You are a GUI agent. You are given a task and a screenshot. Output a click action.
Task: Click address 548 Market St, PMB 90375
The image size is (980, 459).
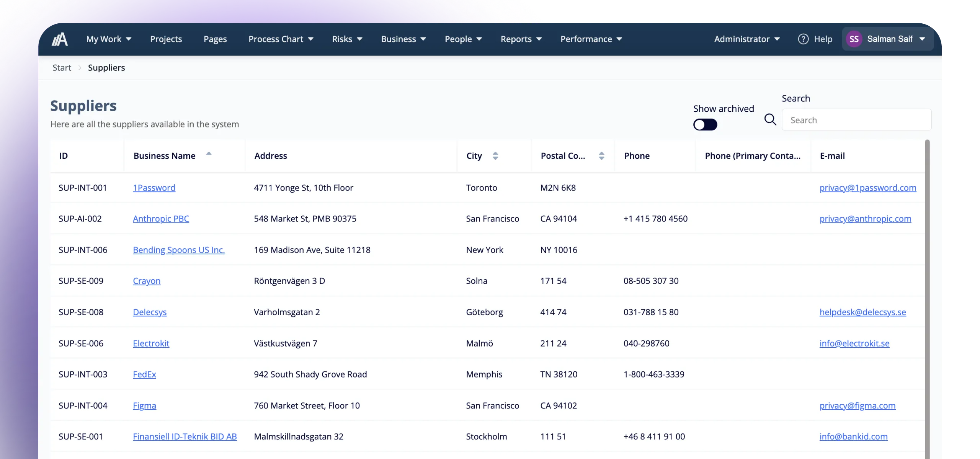305,219
